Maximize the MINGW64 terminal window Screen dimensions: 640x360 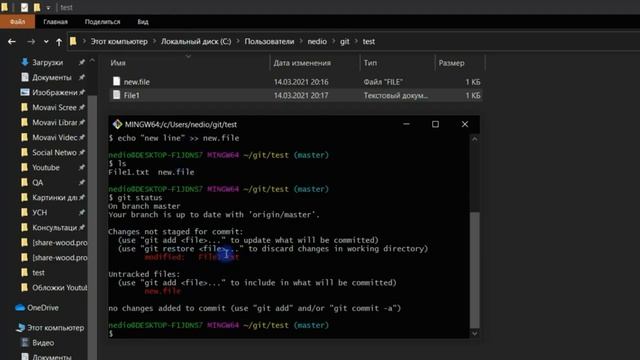point(436,124)
